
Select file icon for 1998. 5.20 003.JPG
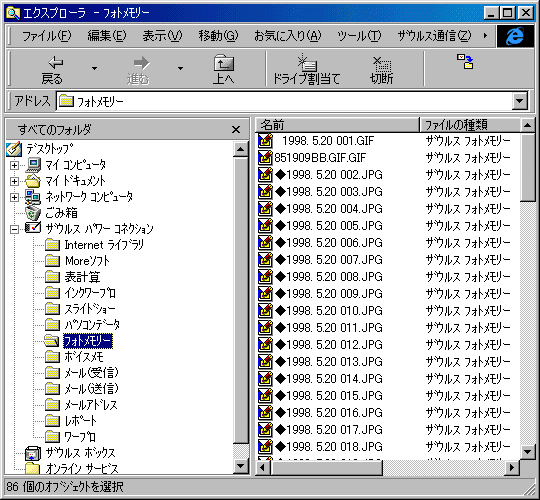click(x=265, y=191)
